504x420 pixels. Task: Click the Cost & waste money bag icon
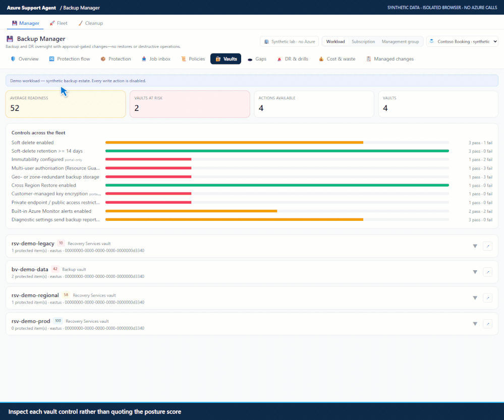point(321,59)
